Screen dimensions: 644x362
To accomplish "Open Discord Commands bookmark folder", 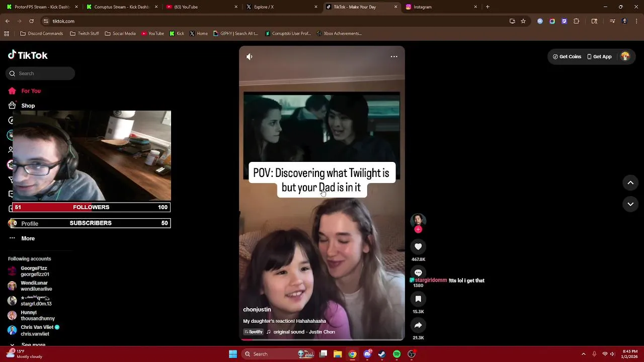I will pos(41,34).
